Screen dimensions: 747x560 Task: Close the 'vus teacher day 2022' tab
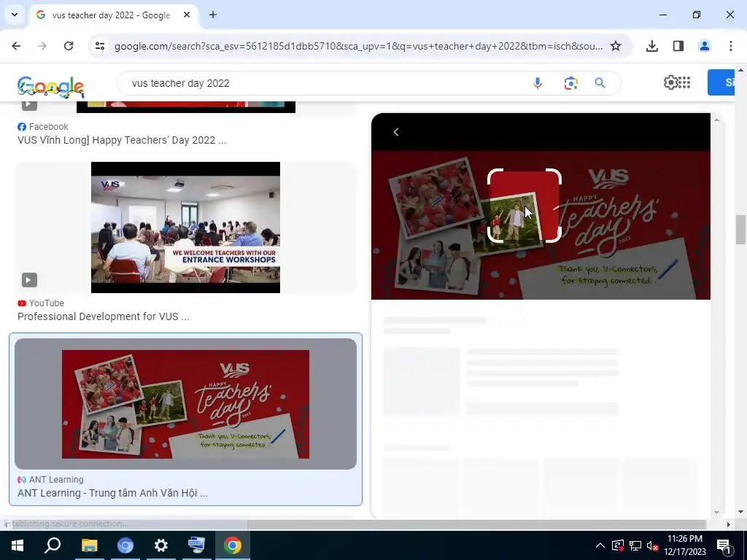187,15
